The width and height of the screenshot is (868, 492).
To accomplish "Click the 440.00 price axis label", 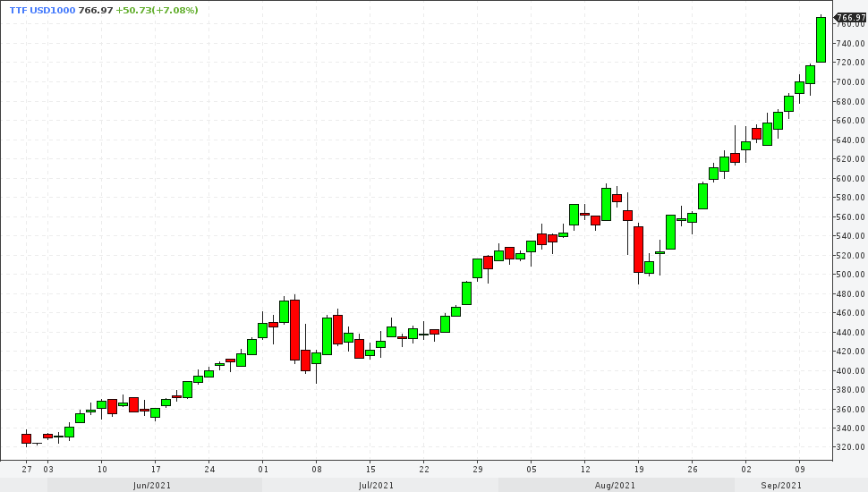I will [851, 333].
